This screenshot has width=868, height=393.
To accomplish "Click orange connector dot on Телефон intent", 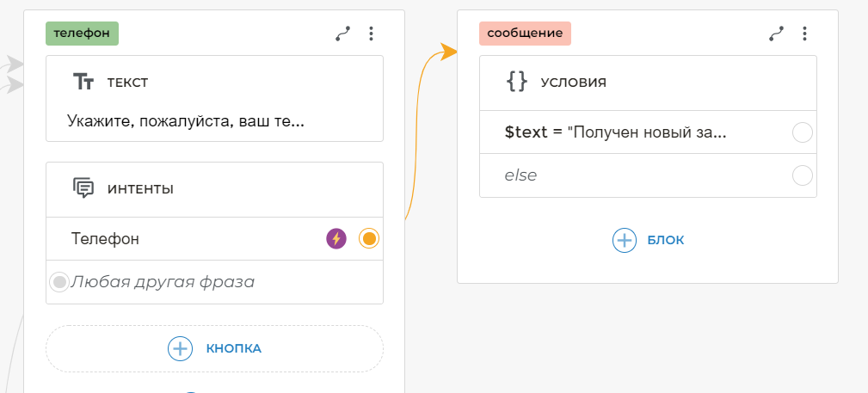I will pyautogui.click(x=369, y=239).
